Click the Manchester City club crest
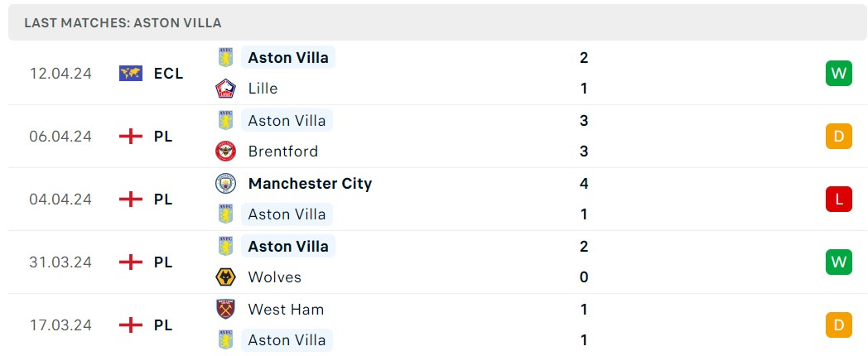Image resolution: width=868 pixels, height=356 pixels. (225, 184)
